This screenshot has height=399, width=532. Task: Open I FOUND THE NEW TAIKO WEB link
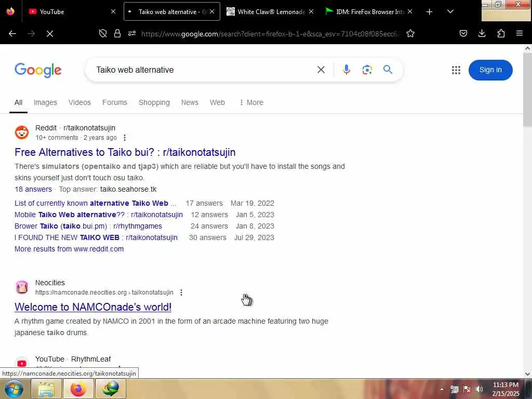pyautogui.click(x=96, y=237)
